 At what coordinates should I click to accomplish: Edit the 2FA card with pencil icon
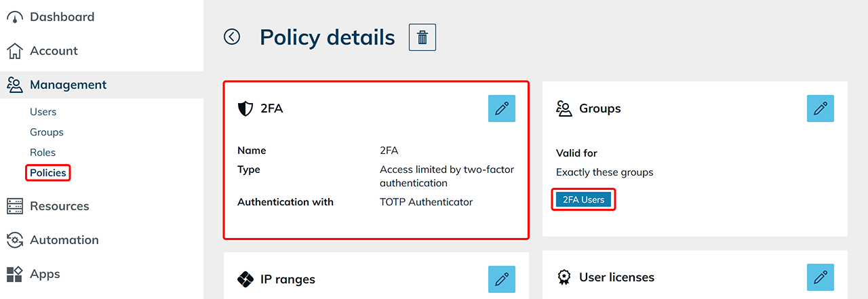click(501, 108)
